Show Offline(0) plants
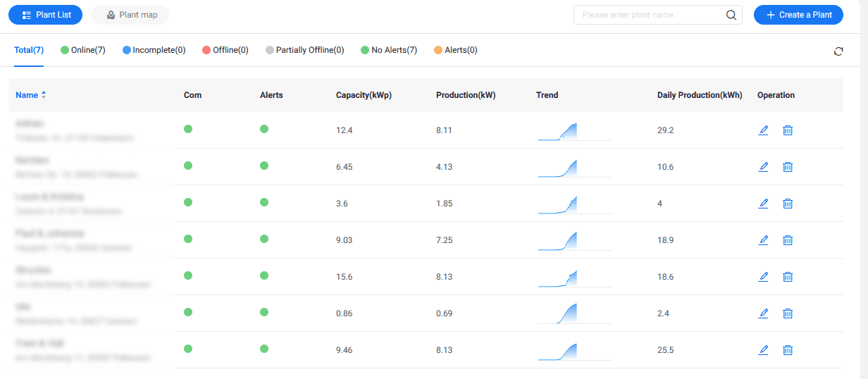 tap(225, 50)
